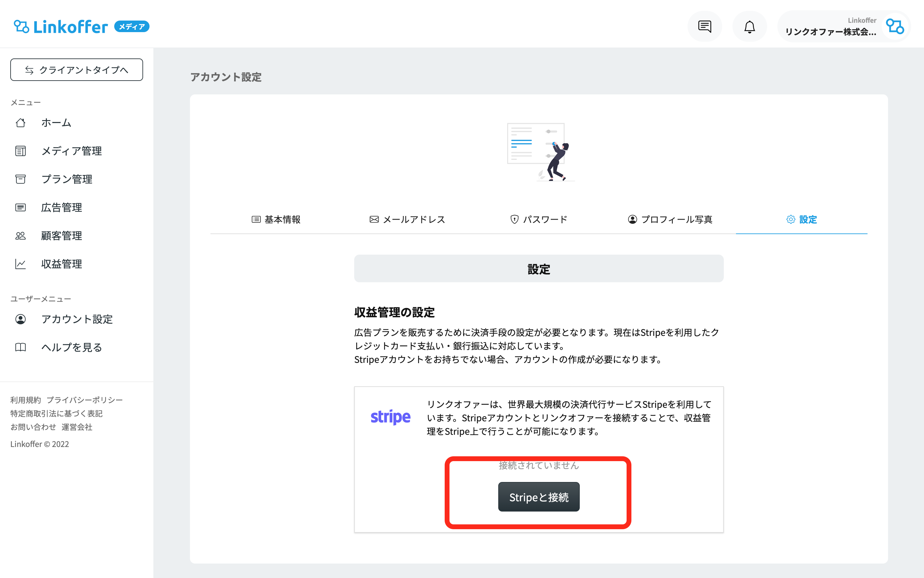This screenshot has width=924, height=578.
Task: Open the 運営会社 footer link
Action: (77, 427)
